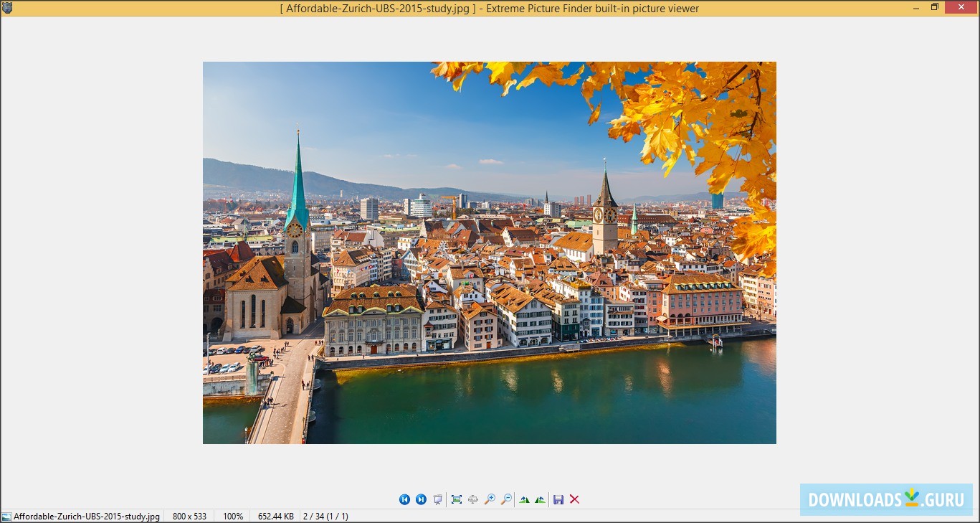Click the thumbnail icon in the status bar
This screenshot has height=523, width=980.
[x=6, y=516]
